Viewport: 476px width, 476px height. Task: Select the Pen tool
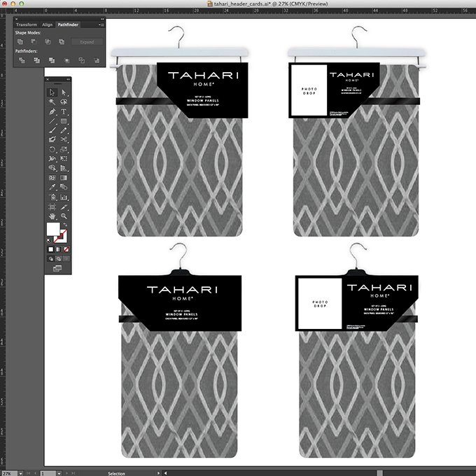coord(52,111)
